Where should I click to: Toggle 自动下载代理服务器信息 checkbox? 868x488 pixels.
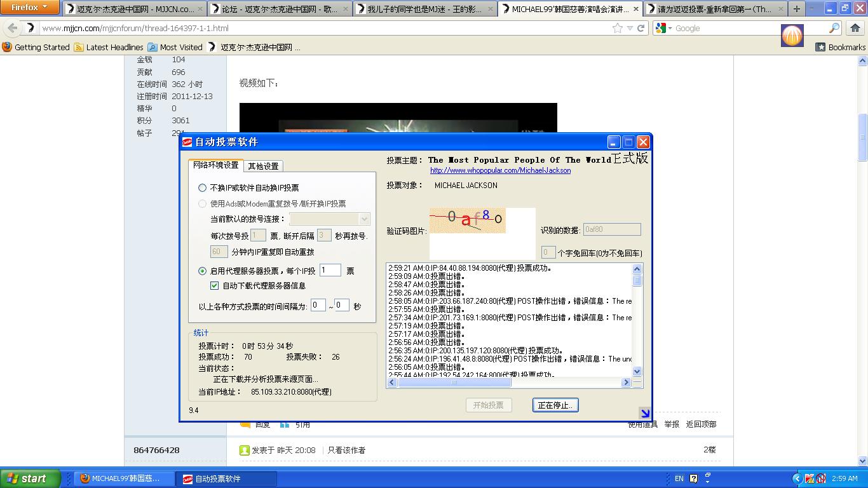pyautogui.click(x=214, y=286)
